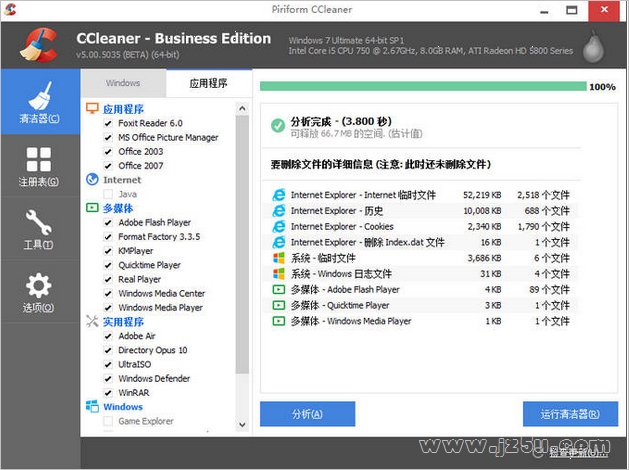Click the green 100% progress bar
The width and height of the screenshot is (629, 470).
click(x=423, y=86)
